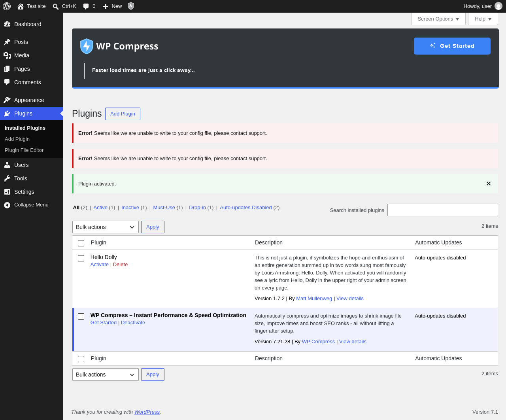Click the Media icon in sidebar
The width and height of the screenshot is (506, 420).
[7, 55]
